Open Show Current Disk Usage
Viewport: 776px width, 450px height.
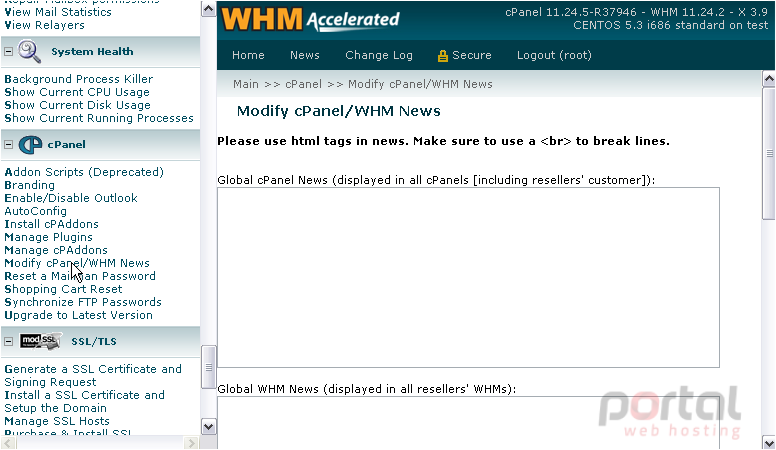77,105
